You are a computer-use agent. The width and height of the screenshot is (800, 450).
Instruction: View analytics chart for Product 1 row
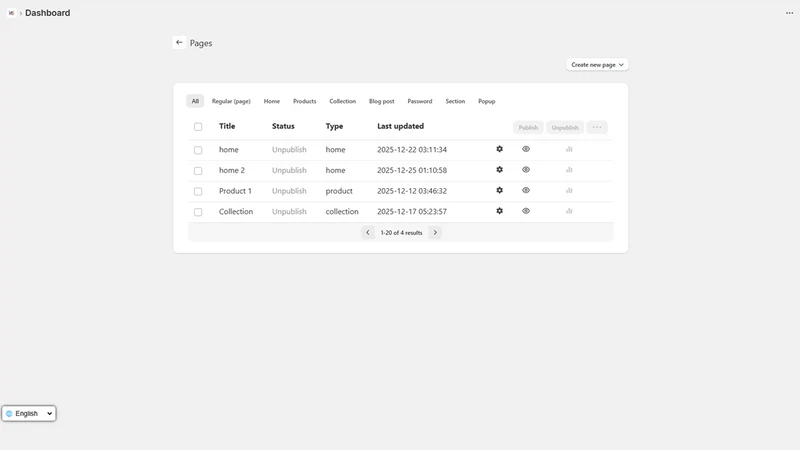569,190
